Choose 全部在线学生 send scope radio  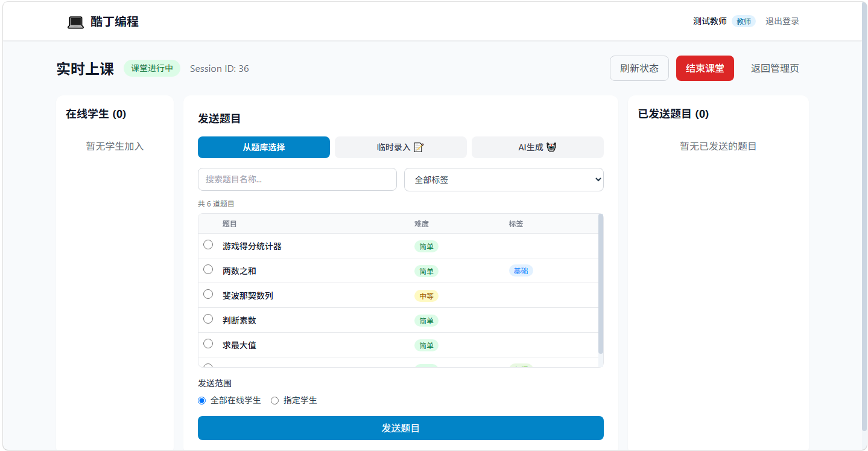pyautogui.click(x=202, y=400)
